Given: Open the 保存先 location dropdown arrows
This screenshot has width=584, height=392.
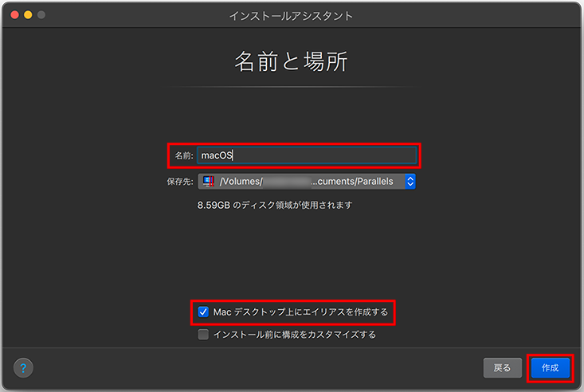Looking at the screenshot, I should [410, 182].
